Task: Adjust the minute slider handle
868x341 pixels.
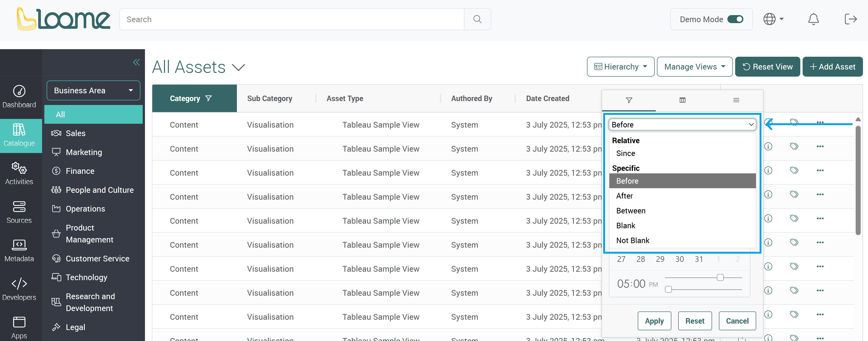Action: coord(668,289)
